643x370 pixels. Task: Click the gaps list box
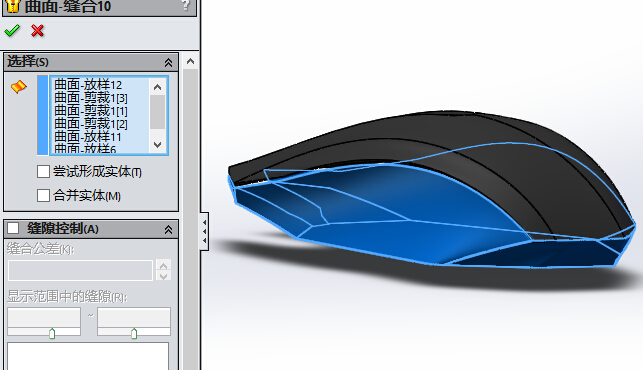point(88,356)
